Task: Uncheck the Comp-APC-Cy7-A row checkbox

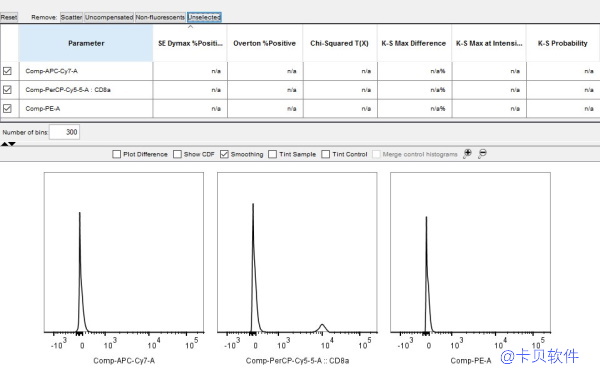Action: tap(7, 71)
